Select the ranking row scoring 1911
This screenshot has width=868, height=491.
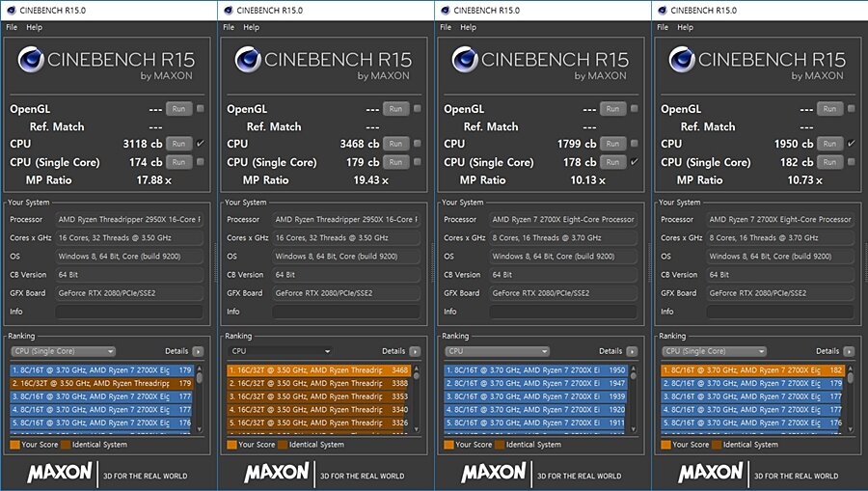(535, 423)
